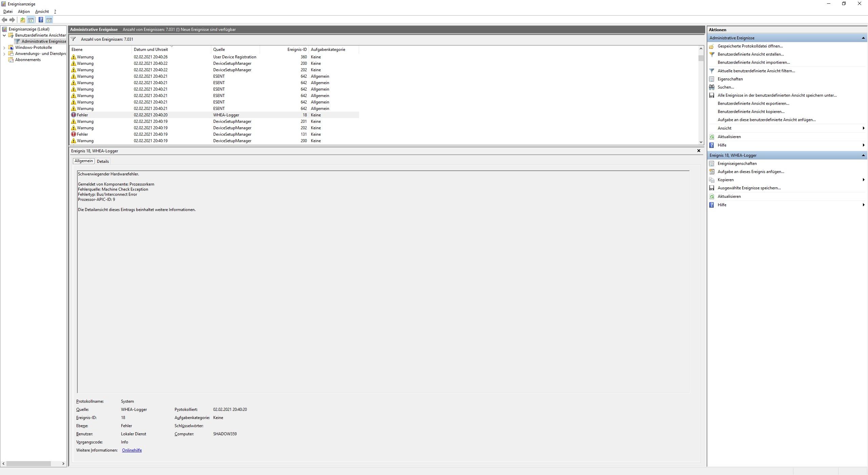
Task: Open the Onlinehilfe link
Action: click(x=132, y=450)
